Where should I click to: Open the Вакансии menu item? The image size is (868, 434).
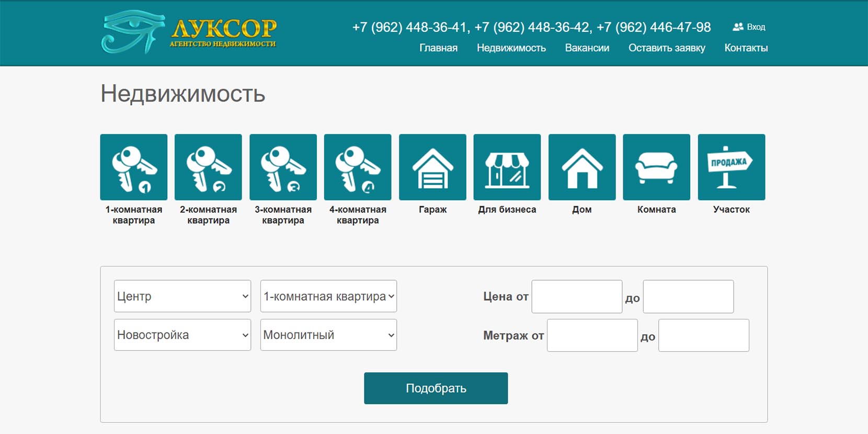click(x=587, y=48)
